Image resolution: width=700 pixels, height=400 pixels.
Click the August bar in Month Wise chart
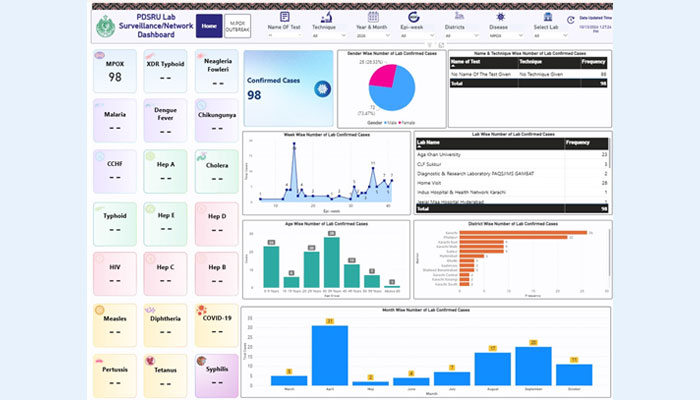coord(492,369)
